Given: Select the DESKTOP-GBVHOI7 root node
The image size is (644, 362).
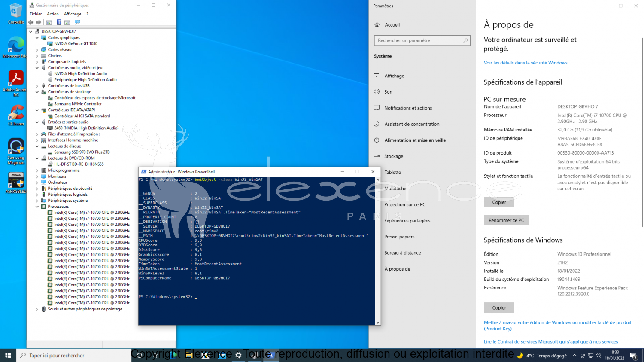Looking at the screenshot, I should [x=58, y=31].
